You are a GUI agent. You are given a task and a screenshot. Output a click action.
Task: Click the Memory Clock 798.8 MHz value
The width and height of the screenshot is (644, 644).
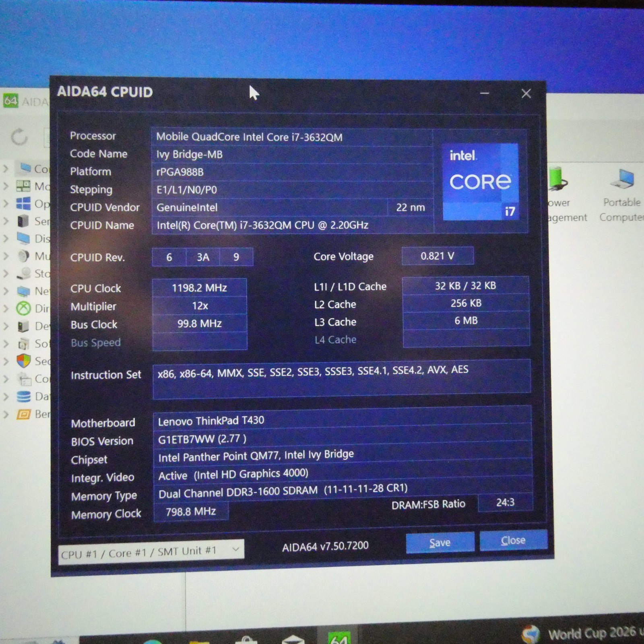tap(191, 512)
